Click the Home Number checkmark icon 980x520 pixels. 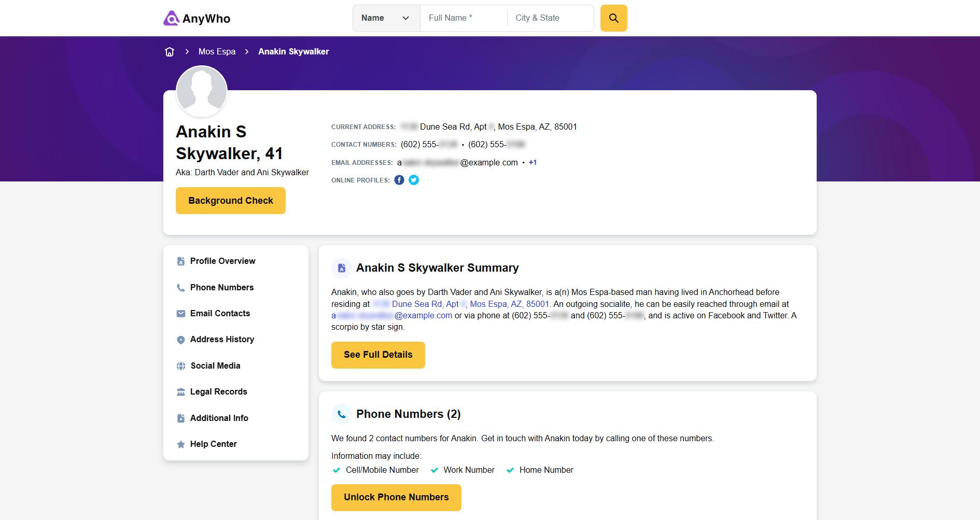point(510,470)
